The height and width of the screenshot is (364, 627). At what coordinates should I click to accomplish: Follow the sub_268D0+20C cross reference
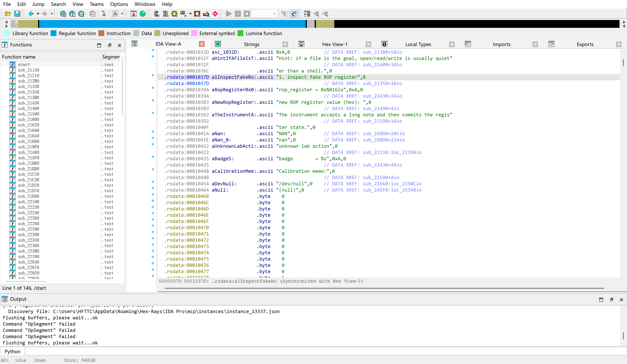[x=384, y=134]
